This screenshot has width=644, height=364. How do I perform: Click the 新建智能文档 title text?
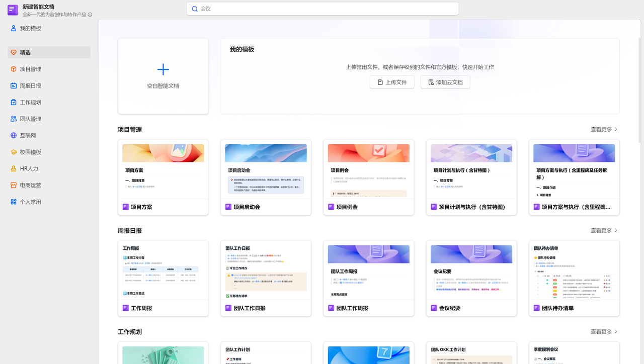38,7
